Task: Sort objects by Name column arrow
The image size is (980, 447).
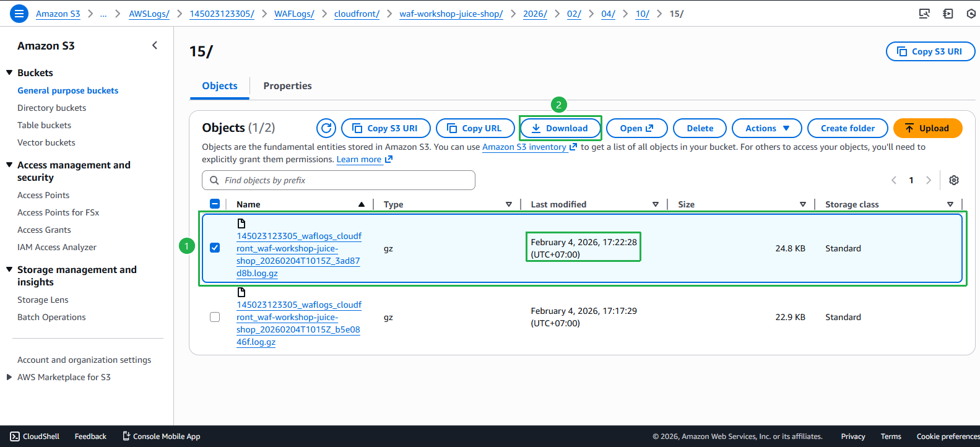Action: [x=362, y=204]
